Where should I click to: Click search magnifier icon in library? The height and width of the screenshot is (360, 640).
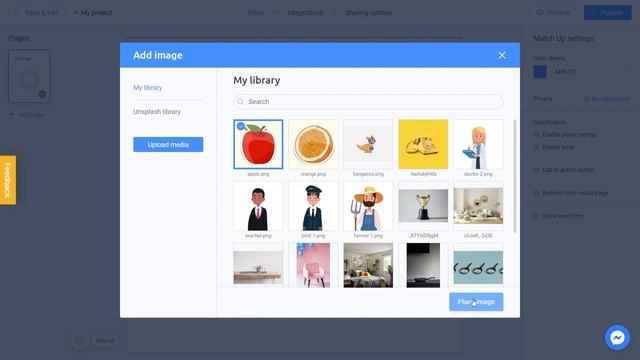240,102
